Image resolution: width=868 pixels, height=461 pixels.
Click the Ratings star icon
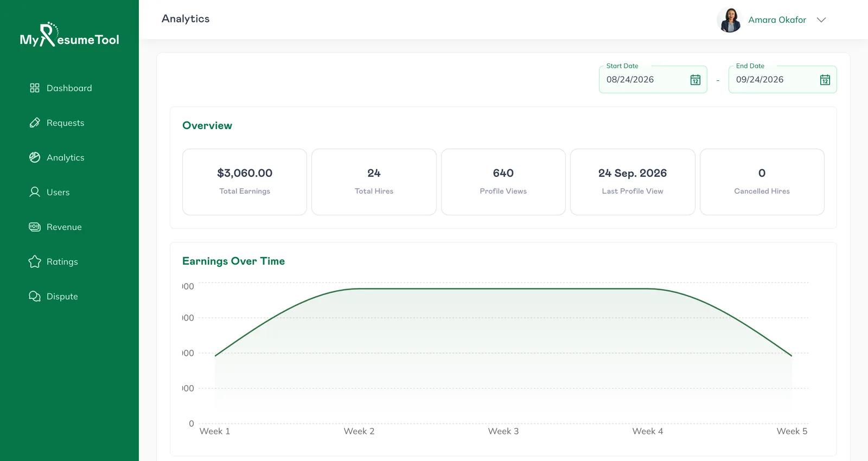click(x=35, y=261)
